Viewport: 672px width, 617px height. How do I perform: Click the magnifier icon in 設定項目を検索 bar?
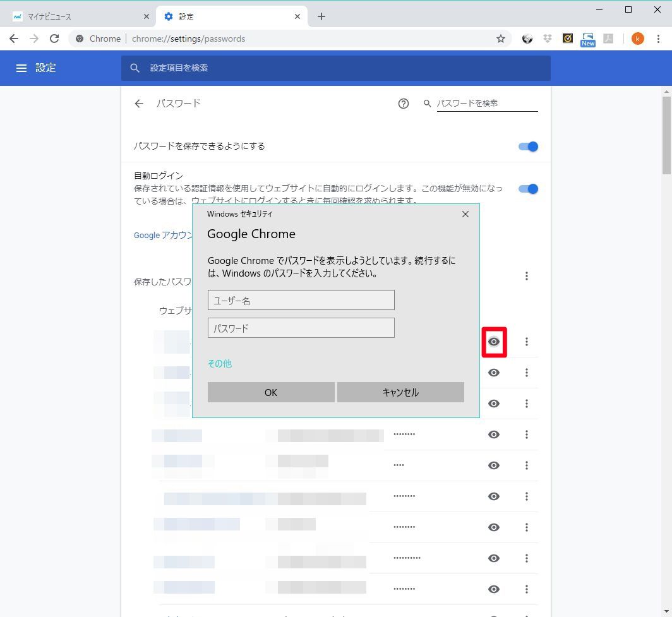[135, 68]
